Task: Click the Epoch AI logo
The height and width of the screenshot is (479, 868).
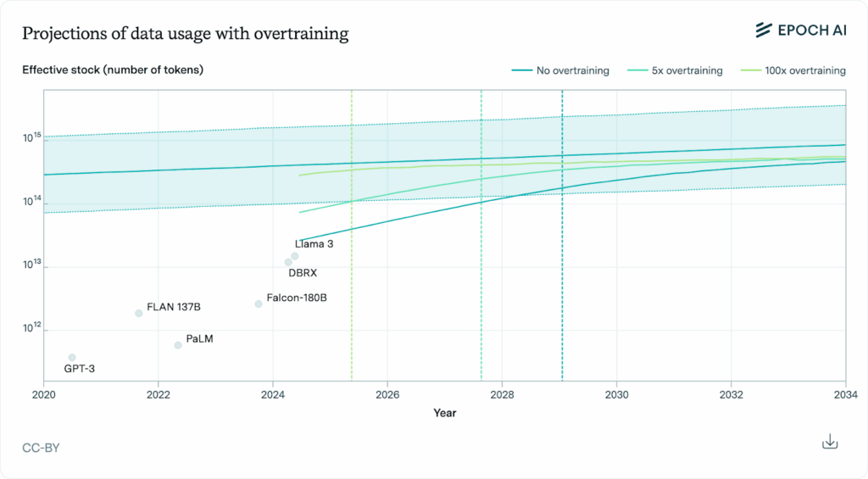Action: tap(800, 31)
